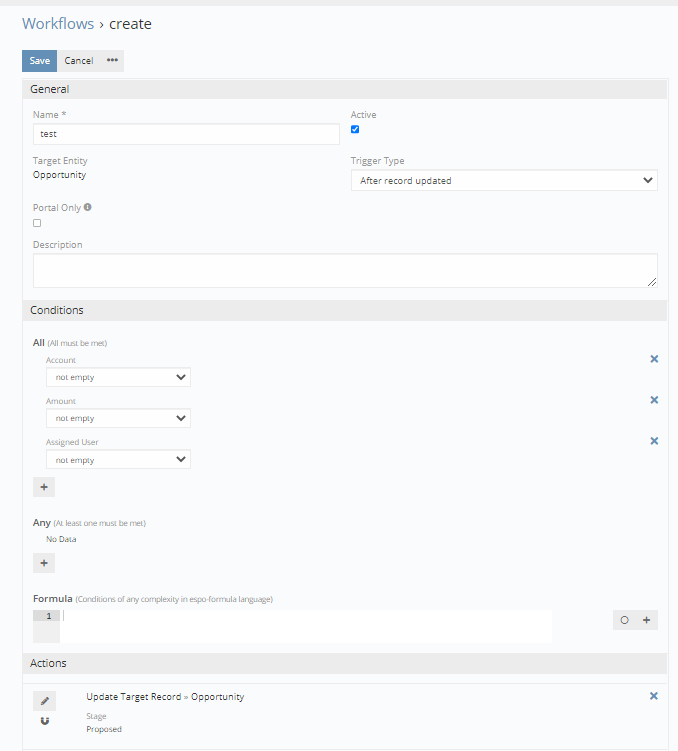Delete the Assigned User condition
This screenshot has height=751, width=678.
(654, 441)
